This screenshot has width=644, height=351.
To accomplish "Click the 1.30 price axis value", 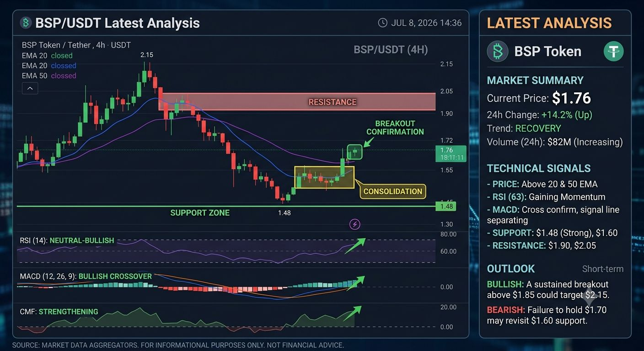I will [x=446, y=224].
